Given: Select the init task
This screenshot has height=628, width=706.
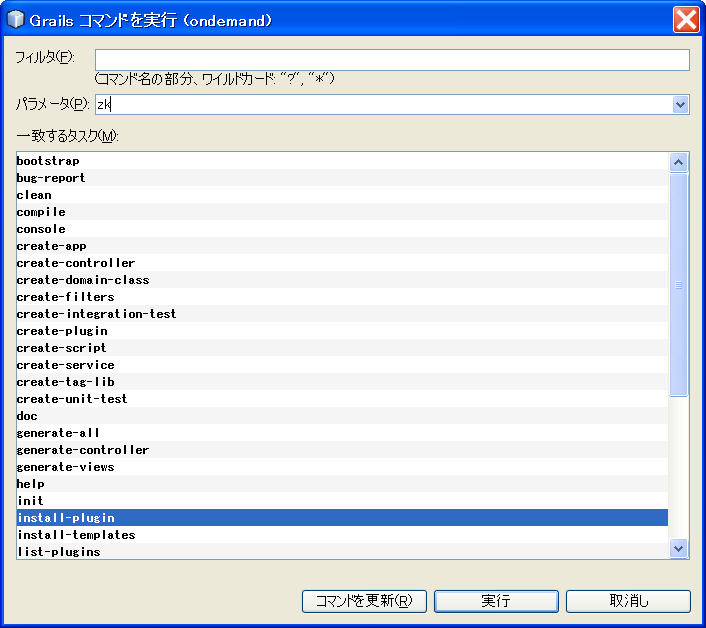Looking at the screenshot, I should pyautogui.click(x=342, y=501).
